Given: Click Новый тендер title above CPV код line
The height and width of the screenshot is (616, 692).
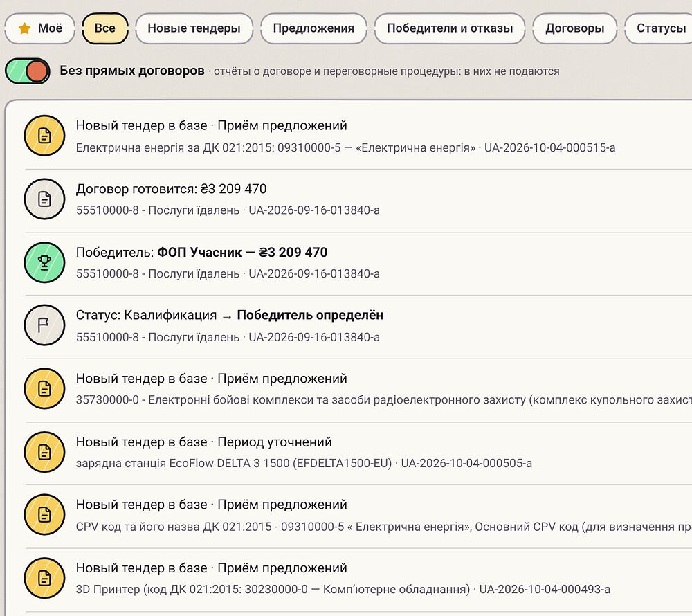Looking at the screenshot, I should [x=211, y=505].
